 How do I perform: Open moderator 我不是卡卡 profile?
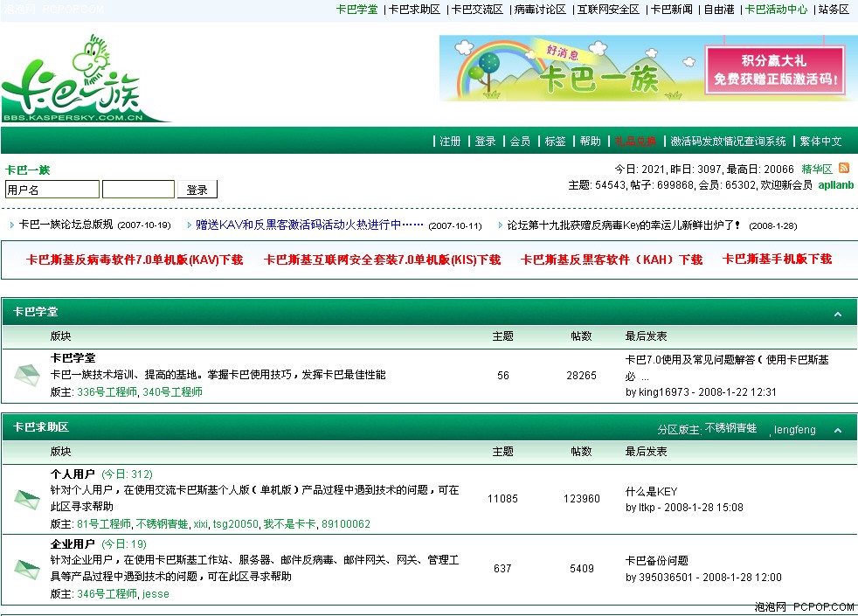click(289, 524)
